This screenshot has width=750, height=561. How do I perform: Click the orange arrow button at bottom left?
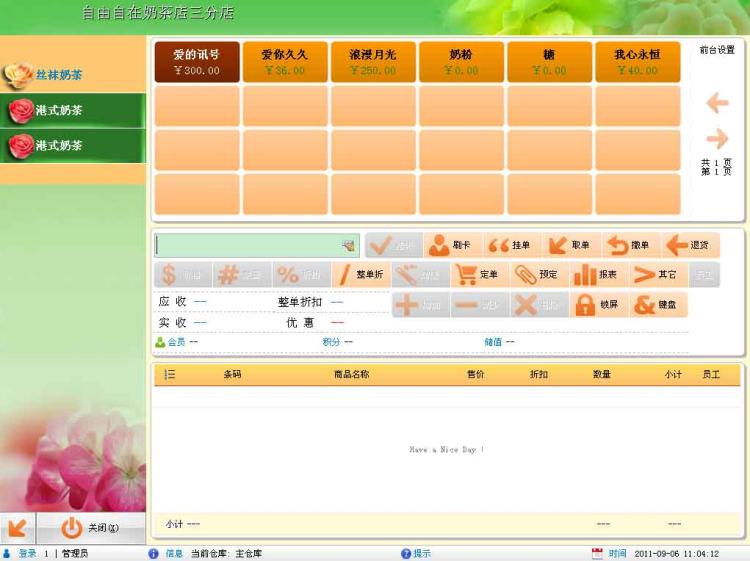[18, 528]
